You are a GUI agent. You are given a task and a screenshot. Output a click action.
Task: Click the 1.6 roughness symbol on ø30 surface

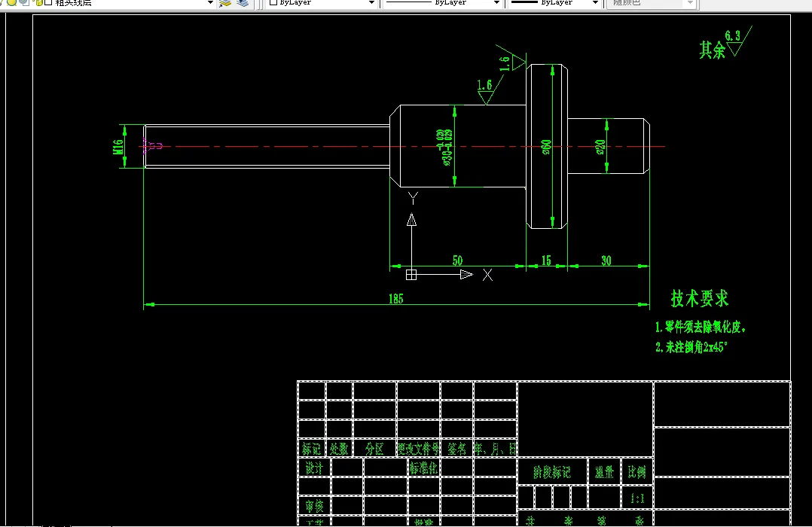[x=490, y=91]
